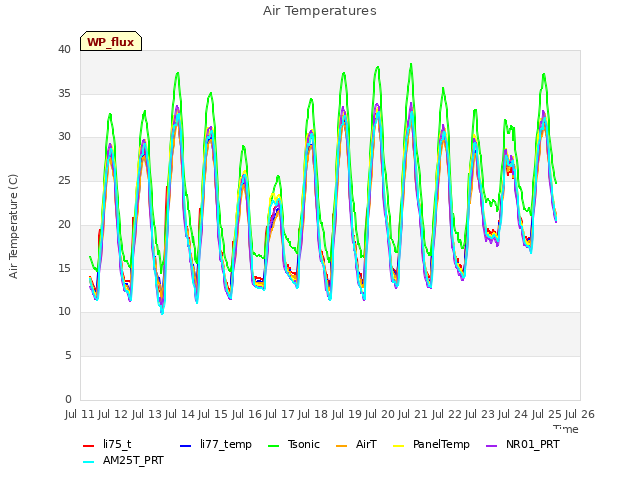640x480 pixels.
Task: Click the 'Air Temperature (C)' axis label
Action: click(x=13, y=227)
